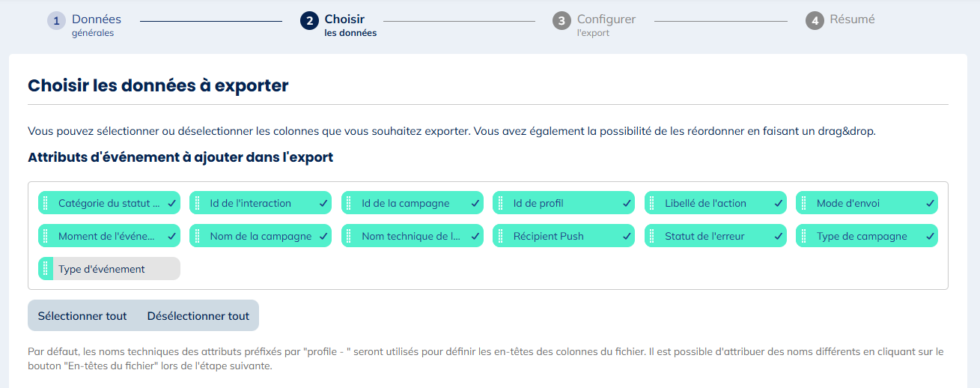Click drag handle of Mode d'envoi chip
This screenshot has width=980, height=388.
point(803,203)
